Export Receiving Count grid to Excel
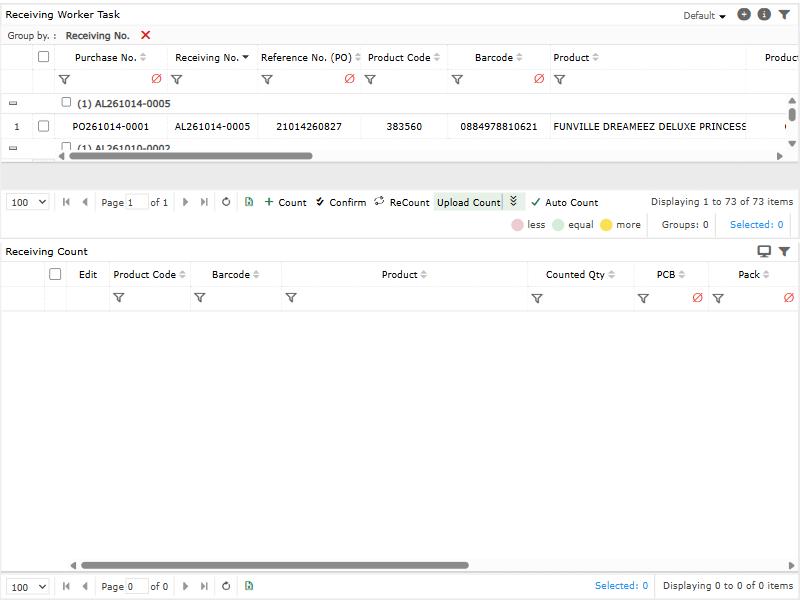This screenshot has height=600, width=800. click(249, 586)
